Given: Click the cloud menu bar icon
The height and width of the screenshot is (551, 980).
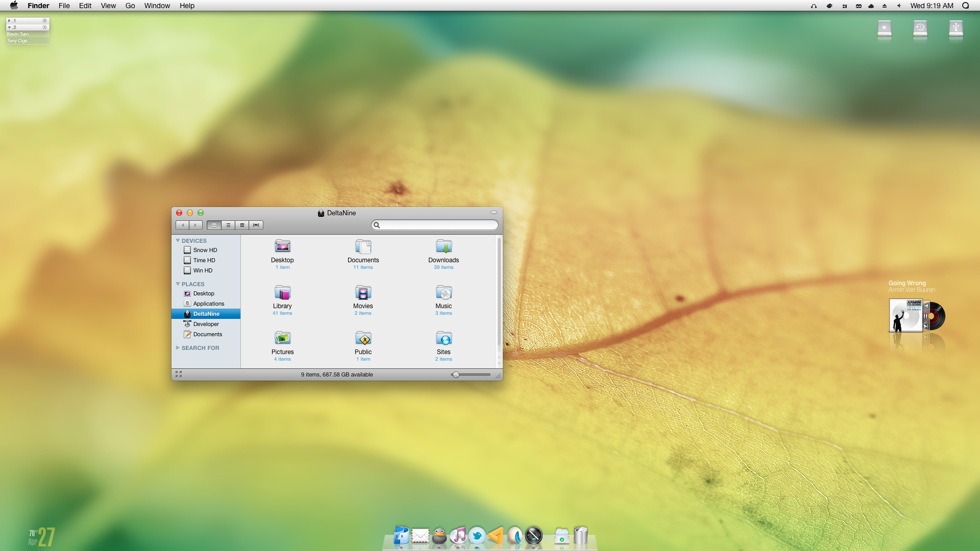Looking at the screenshot, I should [x=871, y=6].
